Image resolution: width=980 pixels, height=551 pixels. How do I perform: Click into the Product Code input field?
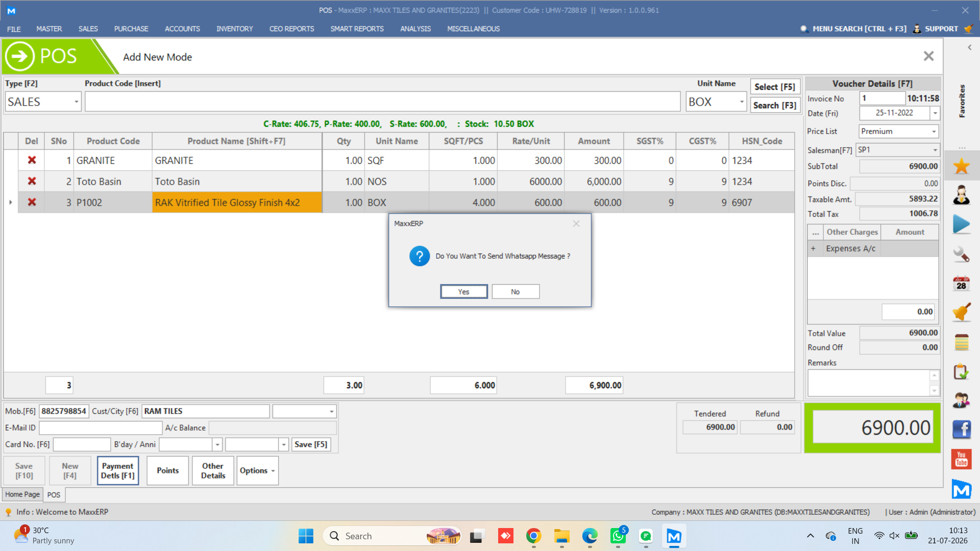pyautogui.click(x=382, y=102)
